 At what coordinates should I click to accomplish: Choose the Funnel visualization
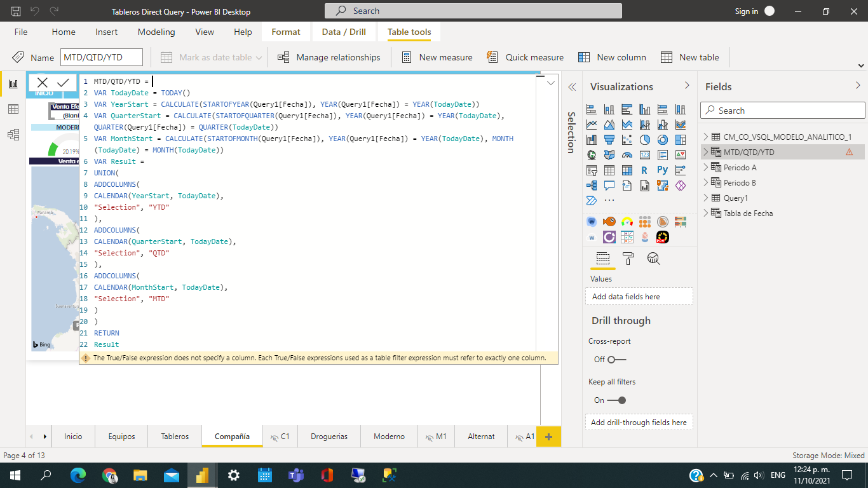[x=609, y=140]
